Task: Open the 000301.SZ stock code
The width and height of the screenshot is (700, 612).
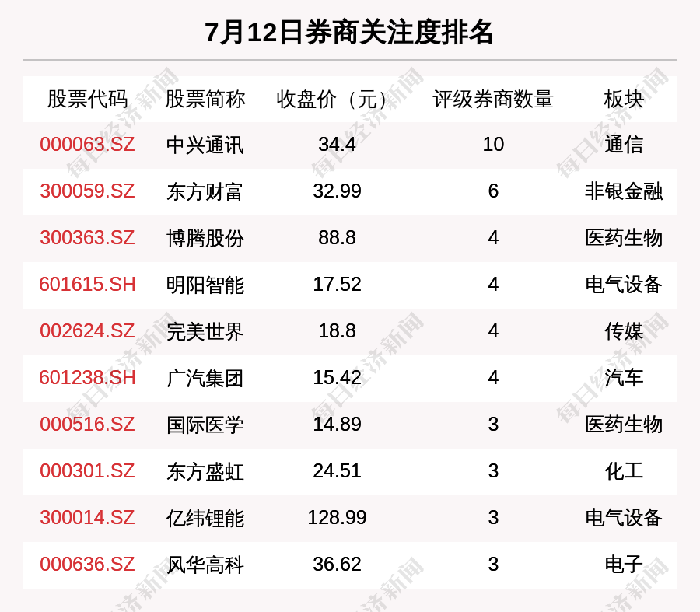Action: [87, 471]
